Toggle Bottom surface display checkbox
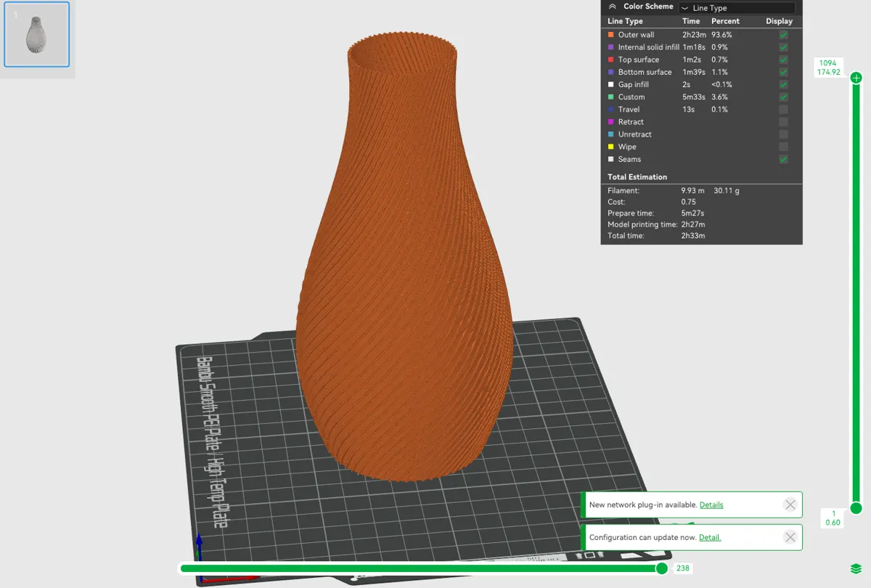Screen dimensions: 871x588 click(783, 72)
